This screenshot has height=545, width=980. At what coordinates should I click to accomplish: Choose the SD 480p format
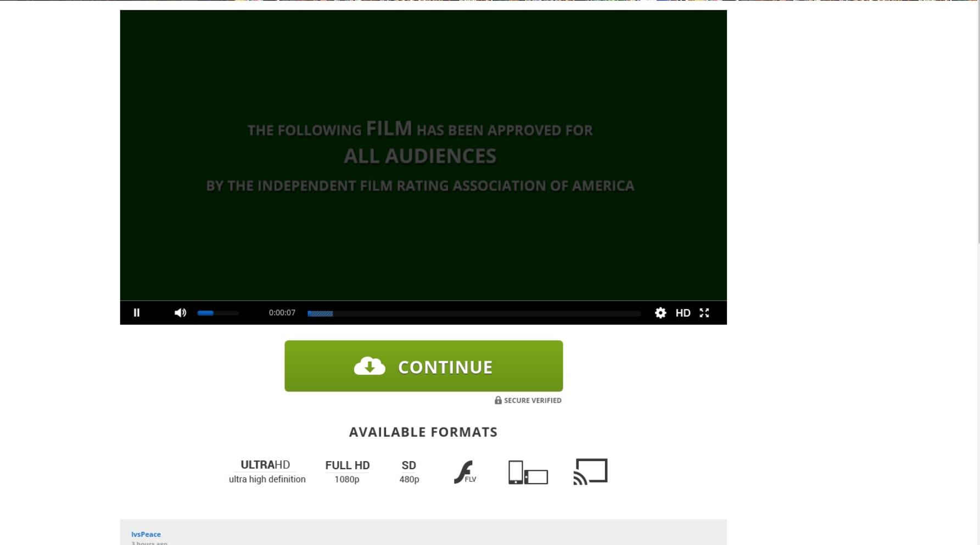click(409, 471)
